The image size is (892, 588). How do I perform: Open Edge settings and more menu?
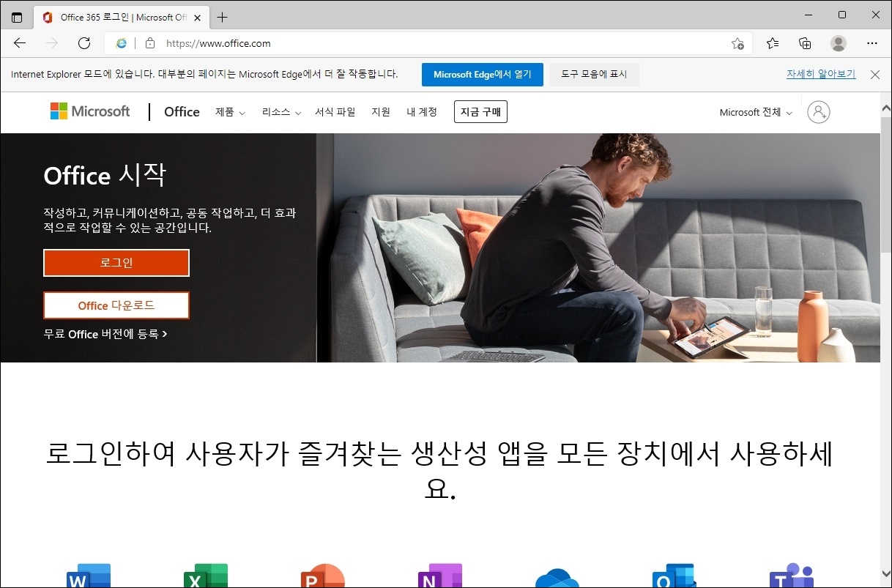pos(872,43)
